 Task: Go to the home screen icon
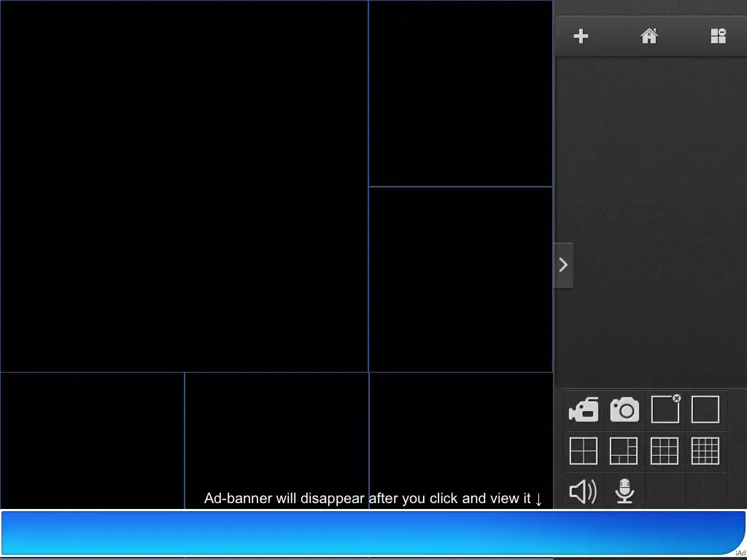[x=649, y=36]
